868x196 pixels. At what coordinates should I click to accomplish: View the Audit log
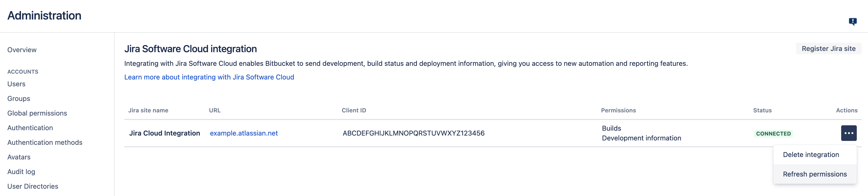click(21, 172)
